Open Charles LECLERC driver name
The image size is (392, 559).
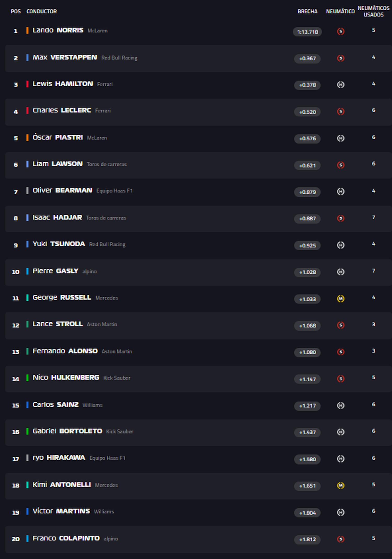coord(62,110)
